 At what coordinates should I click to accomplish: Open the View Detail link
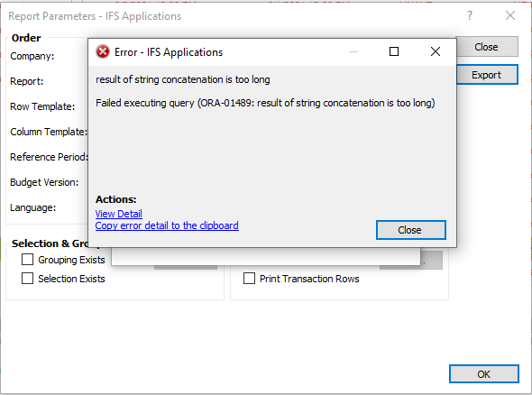click(119, 214)
